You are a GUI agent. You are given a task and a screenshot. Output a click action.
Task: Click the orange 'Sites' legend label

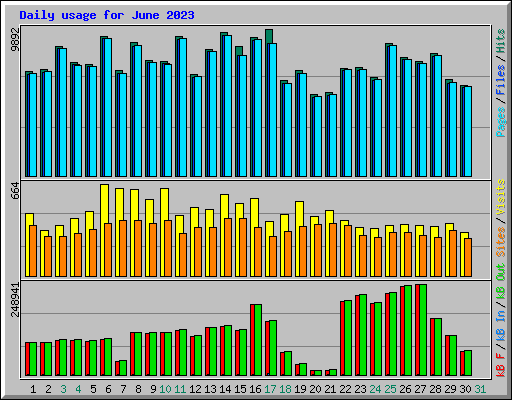click(500, 242)
